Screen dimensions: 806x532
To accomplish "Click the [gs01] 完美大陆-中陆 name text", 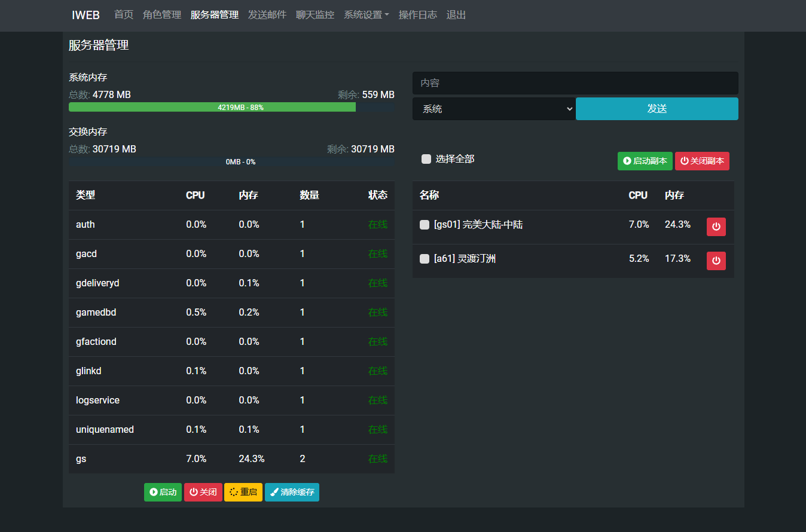I will pyautogui.click(x=478, y=225).
